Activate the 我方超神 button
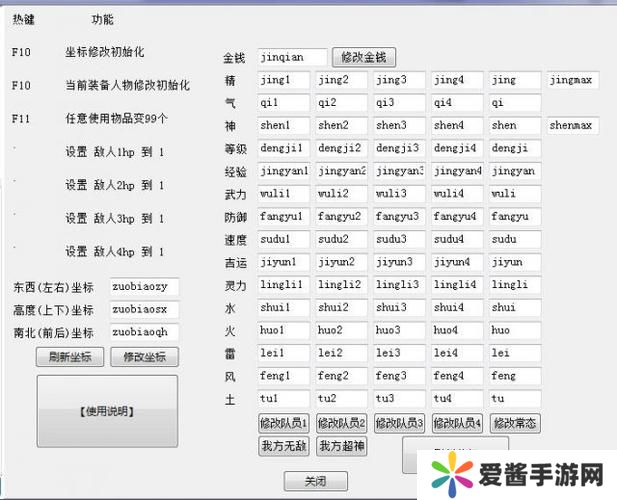 click(x=342, y=445)
